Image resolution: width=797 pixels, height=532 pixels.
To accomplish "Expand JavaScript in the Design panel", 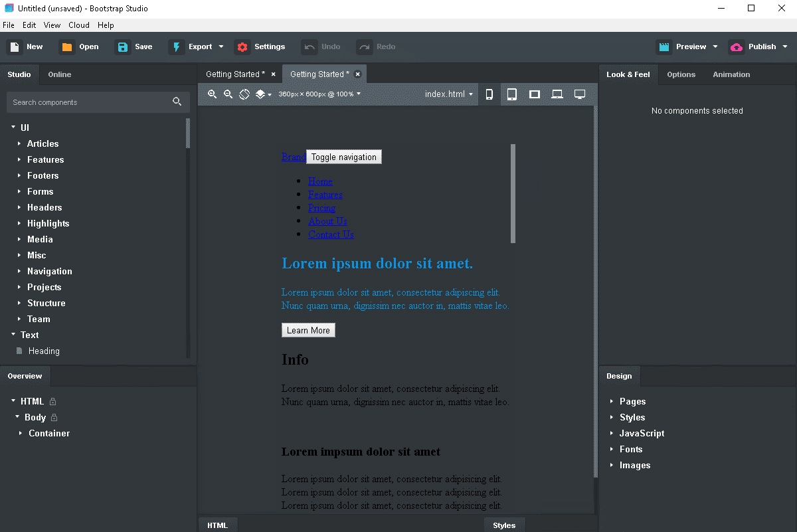I will 612,433.
